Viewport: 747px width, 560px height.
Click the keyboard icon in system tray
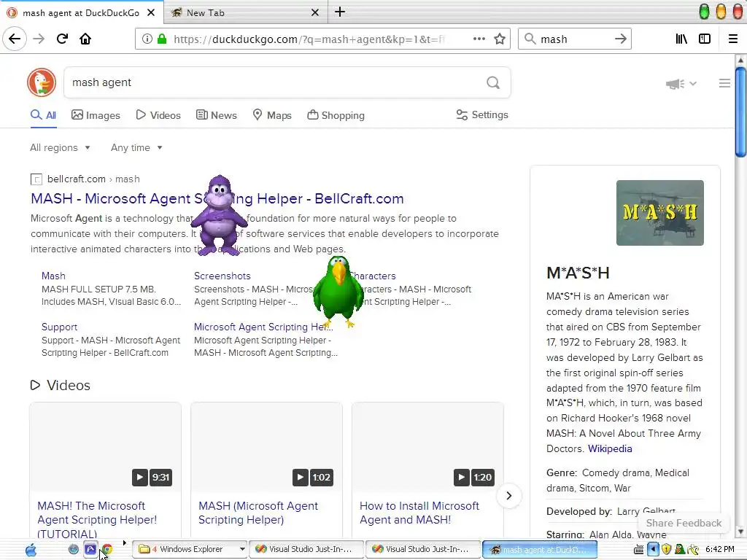639,550
